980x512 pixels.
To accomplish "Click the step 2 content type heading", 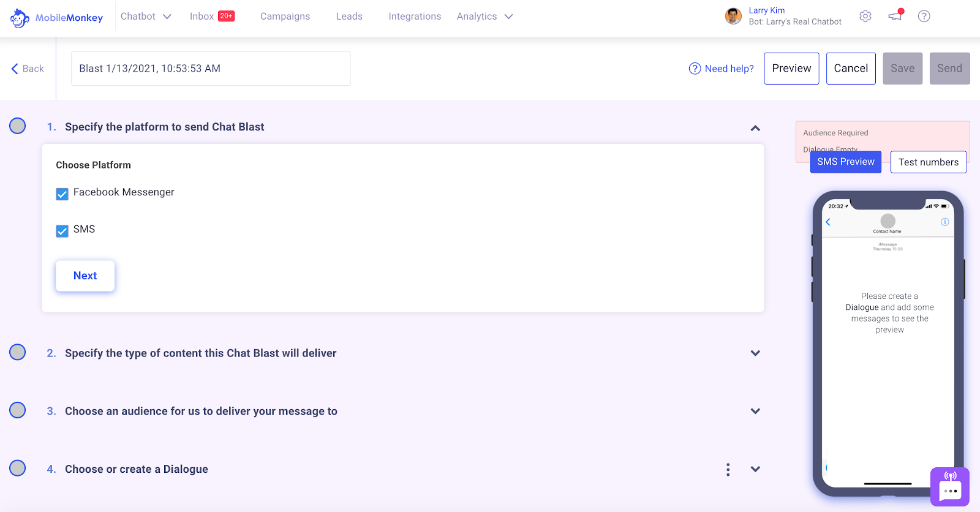I will pyautogui.click(x=200, y=353).
